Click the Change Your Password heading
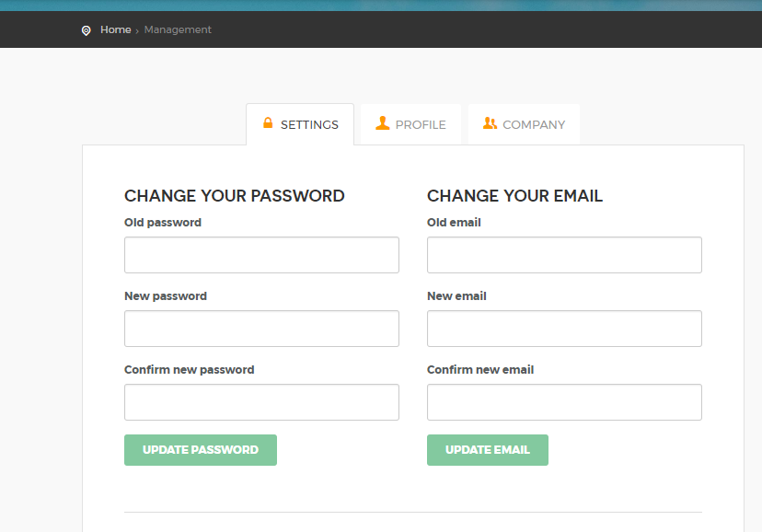This screenshot has height=532, width=762. [235, 196]
